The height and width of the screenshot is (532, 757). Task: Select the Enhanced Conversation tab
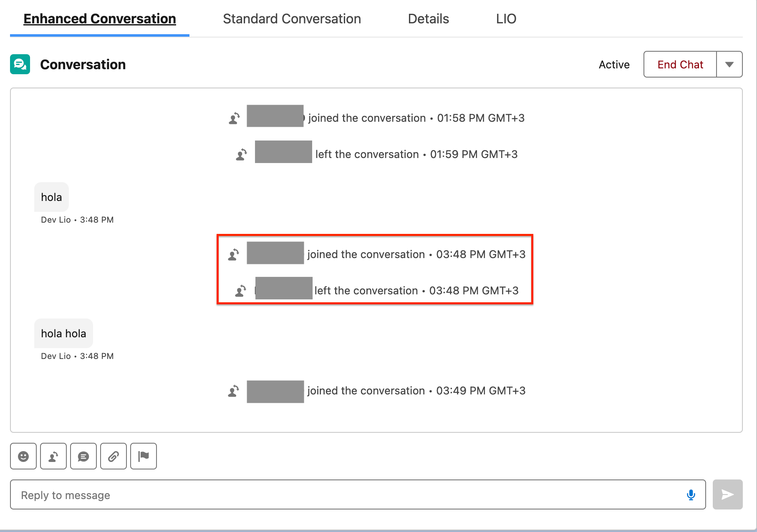[100, 19]
